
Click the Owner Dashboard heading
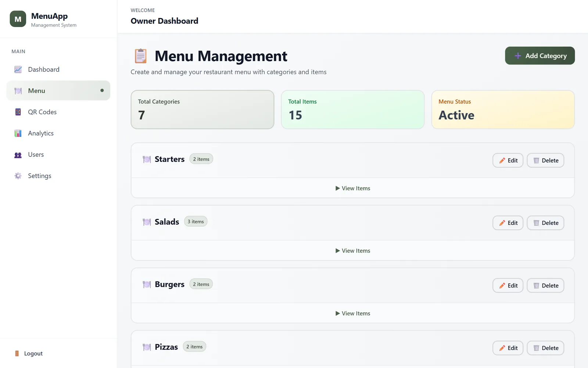164,21
